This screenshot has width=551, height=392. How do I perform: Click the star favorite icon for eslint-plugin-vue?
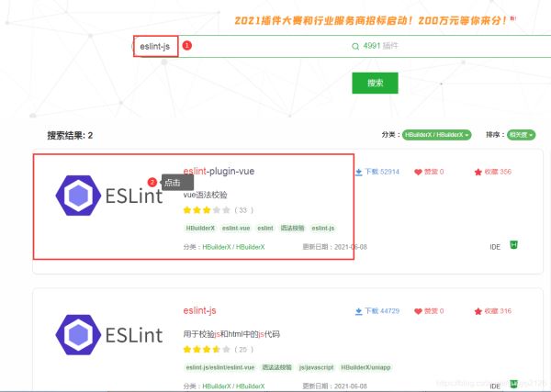coord(478,172)
